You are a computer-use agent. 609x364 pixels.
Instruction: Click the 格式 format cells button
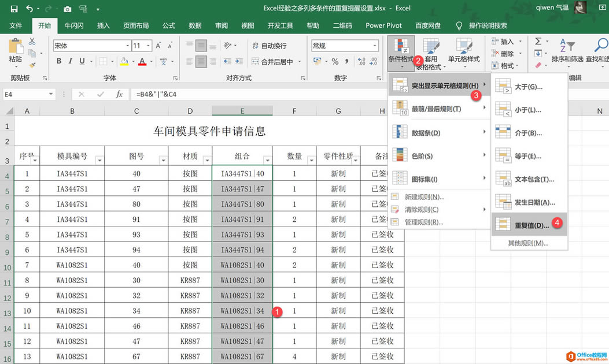click(505, 66)
